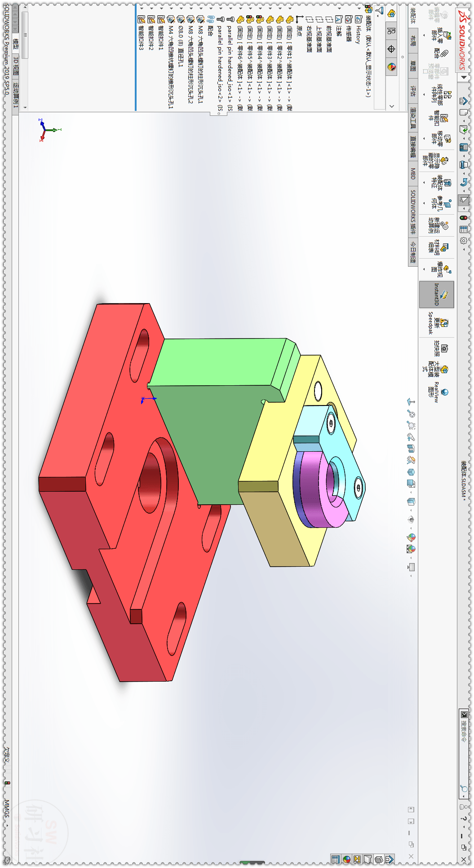Select the 原点 (Origin) tree item
The image size is (474, 868).
point(299,26)
